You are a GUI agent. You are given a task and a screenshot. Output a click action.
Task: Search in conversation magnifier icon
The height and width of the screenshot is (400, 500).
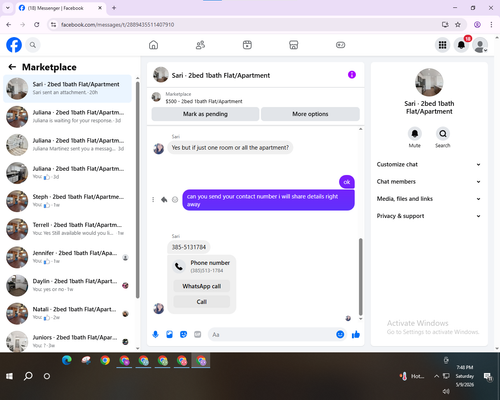443,134
